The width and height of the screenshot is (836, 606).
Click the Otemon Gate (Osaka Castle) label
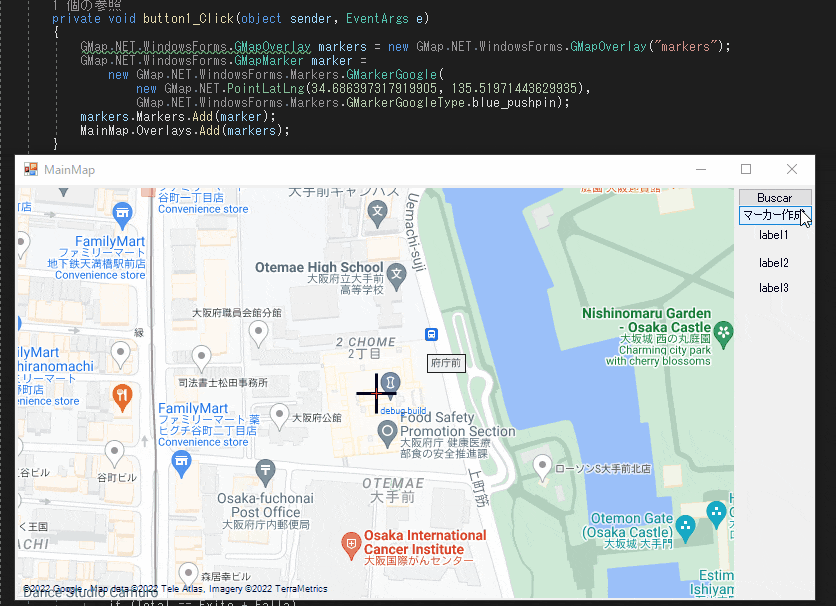(x=627, y=526)
